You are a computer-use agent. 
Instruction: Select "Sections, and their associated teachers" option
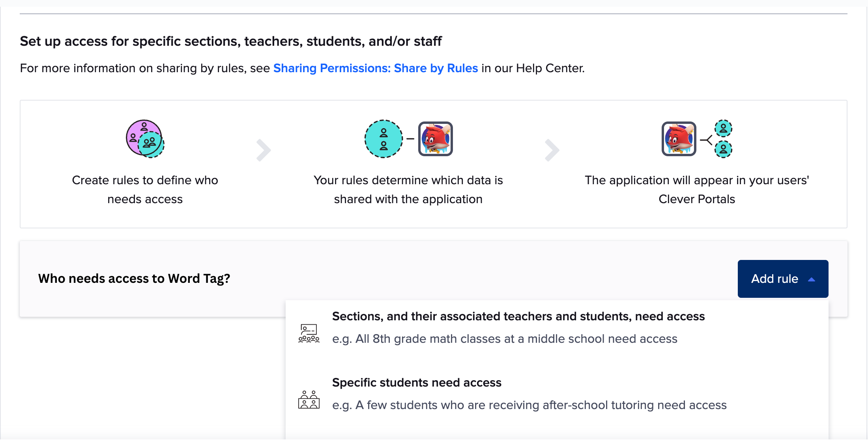coord(518,316)
